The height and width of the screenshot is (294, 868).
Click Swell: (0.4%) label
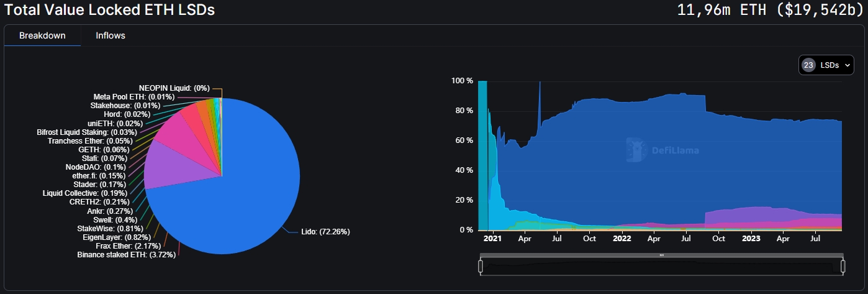pos(115,220)
